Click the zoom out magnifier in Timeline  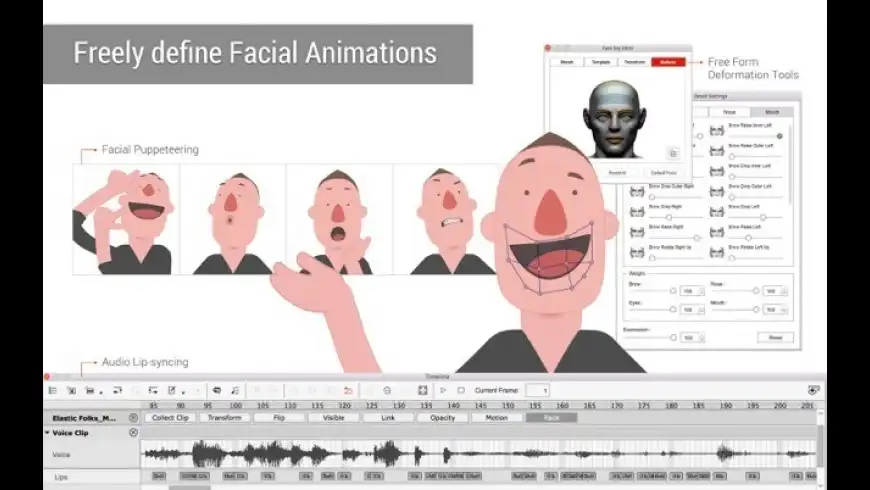[387, 391]
